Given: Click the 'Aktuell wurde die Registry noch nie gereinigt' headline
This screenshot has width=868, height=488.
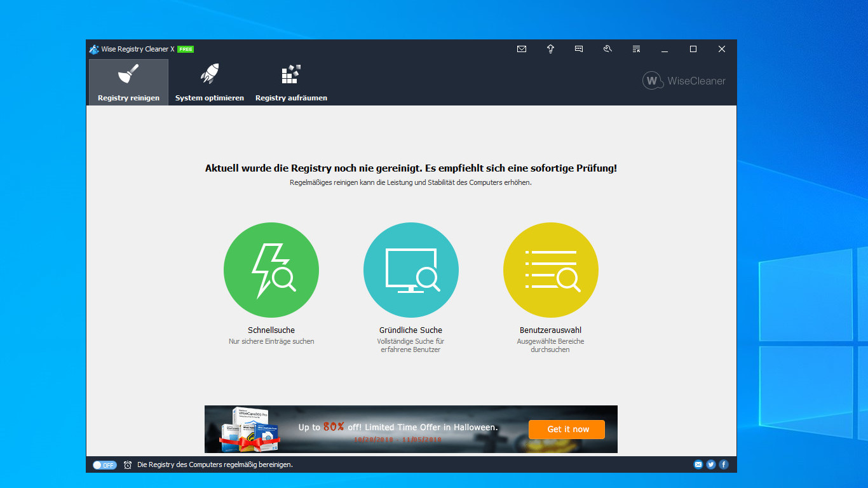Looking at the screenshot, I should [411, 168].
